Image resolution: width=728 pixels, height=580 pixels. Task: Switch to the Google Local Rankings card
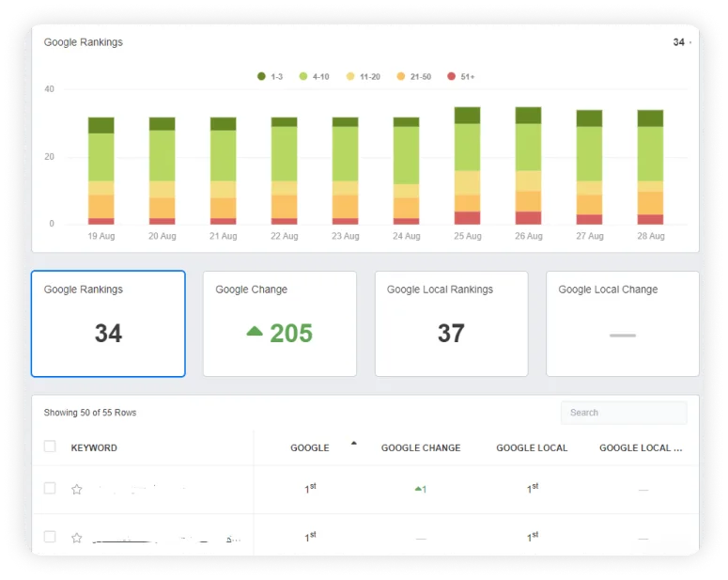(451, 323)
